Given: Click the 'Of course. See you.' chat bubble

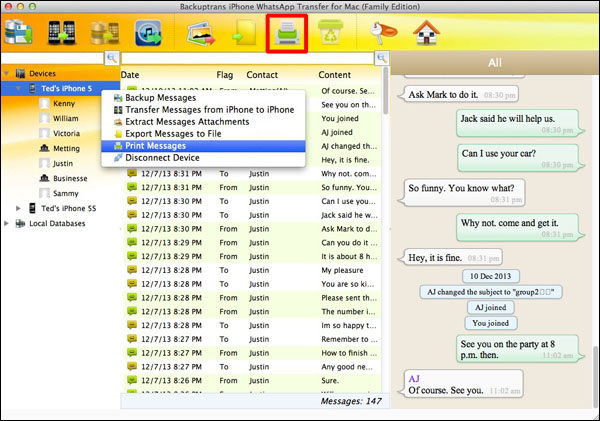Looking at the screenshot, I should (460, 384).
